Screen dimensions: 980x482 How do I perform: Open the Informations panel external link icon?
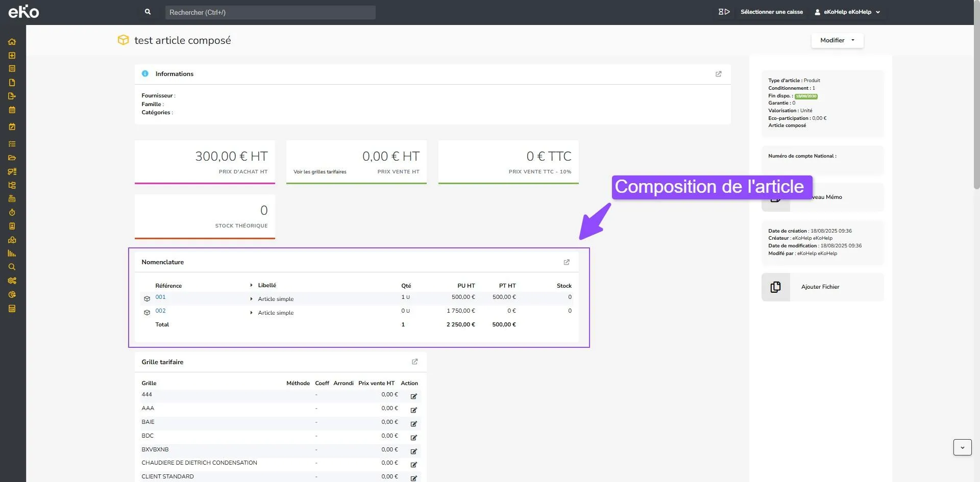(x=718, y=74)
